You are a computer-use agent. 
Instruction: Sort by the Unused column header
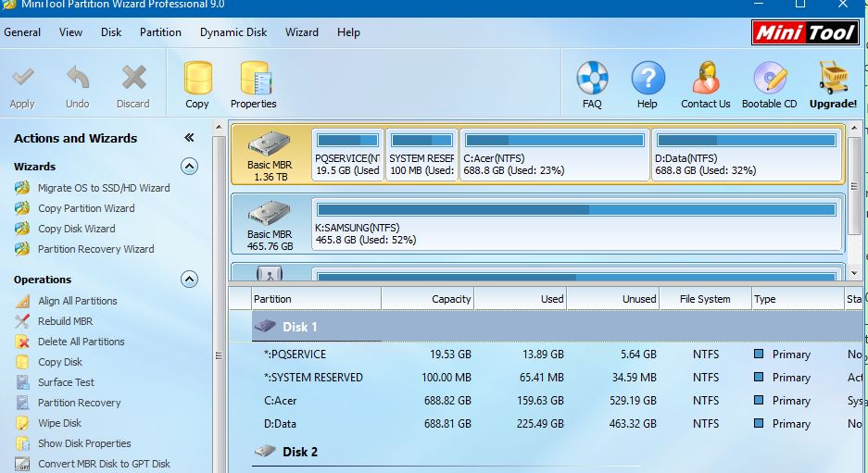(x=613, y=299)
